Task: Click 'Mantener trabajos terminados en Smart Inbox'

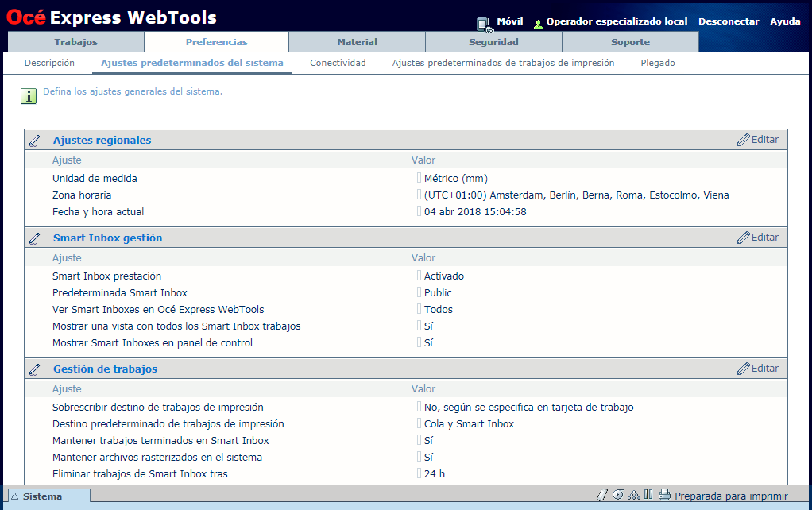Action: coord(160,441)
